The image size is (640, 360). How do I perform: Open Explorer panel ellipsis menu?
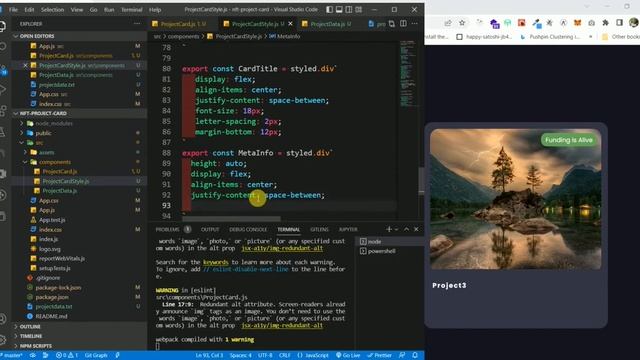click(137, 24)
